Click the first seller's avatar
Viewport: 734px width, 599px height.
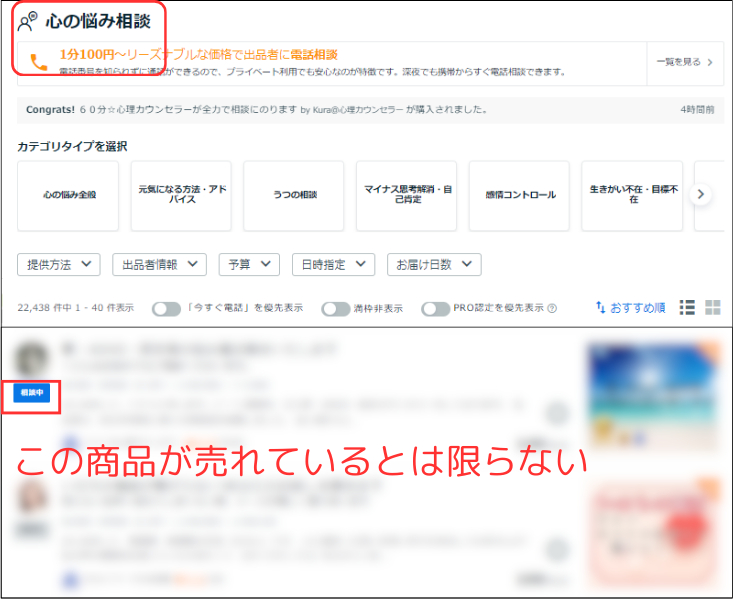31,360
